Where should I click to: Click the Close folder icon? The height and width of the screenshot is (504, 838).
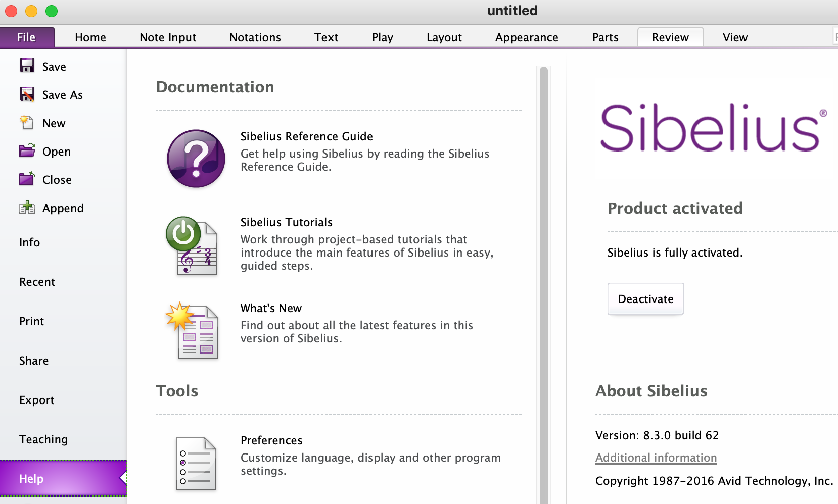(27, 179)
